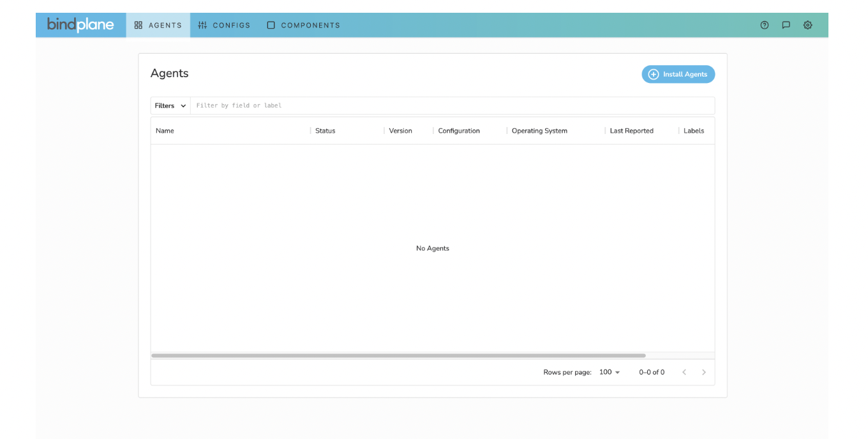Click the Agents page heading

[x=170, y=73]
